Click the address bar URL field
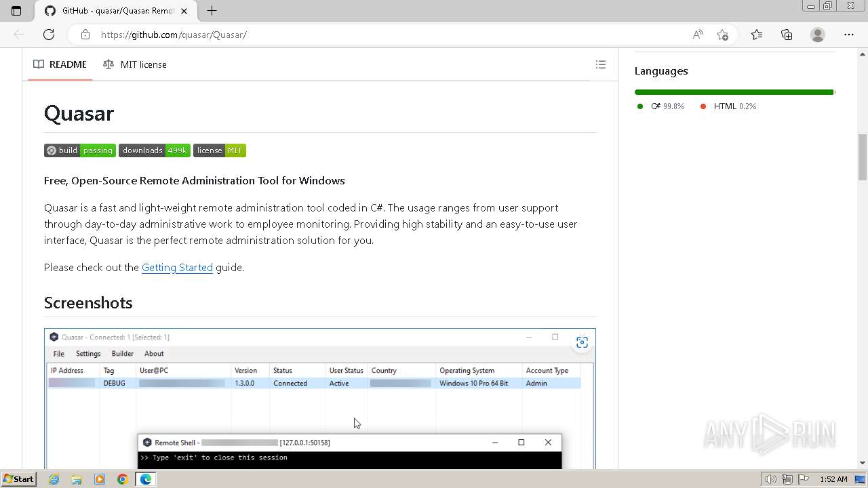Screen dimensions: 868x488 click(x=393, y=35)
